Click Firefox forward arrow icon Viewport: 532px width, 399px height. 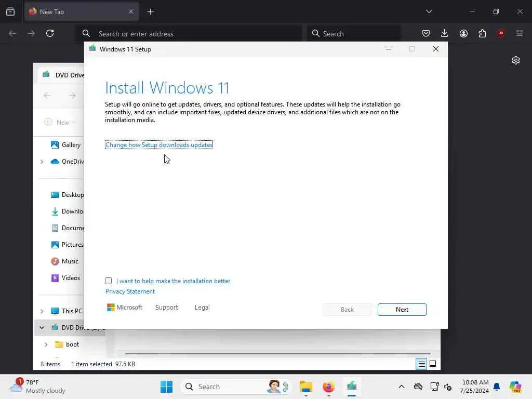31,33
